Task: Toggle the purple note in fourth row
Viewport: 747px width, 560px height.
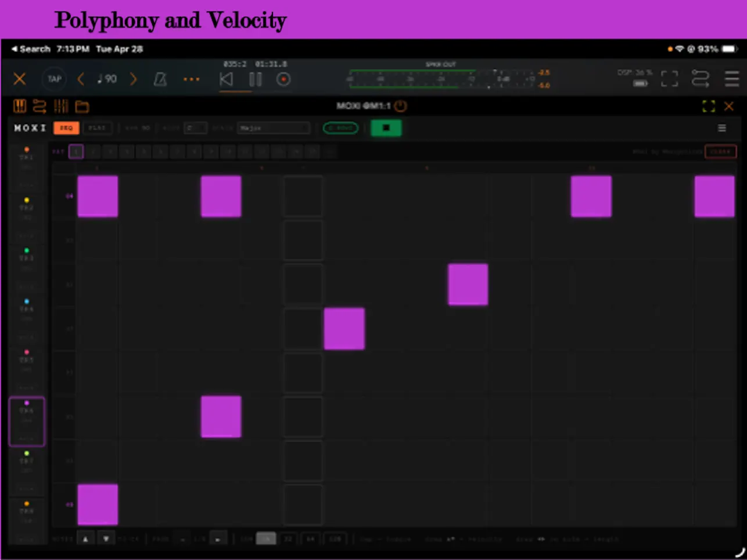Action: (344, 329)
